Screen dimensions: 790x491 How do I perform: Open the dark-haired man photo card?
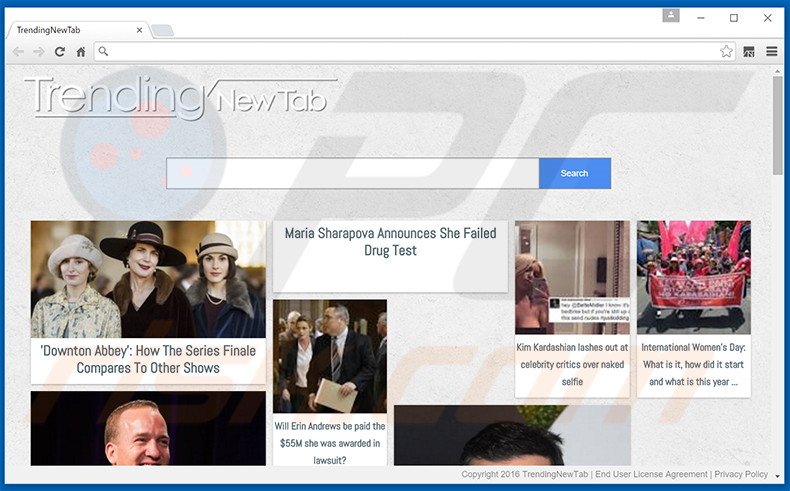click(x=512, y=435)
